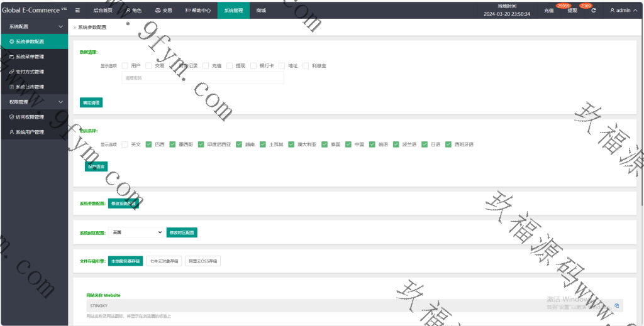This screenshot has width=644, height=326.
Task: Open 支付方式管理 in the sidebar
Action: click(30, 72)
